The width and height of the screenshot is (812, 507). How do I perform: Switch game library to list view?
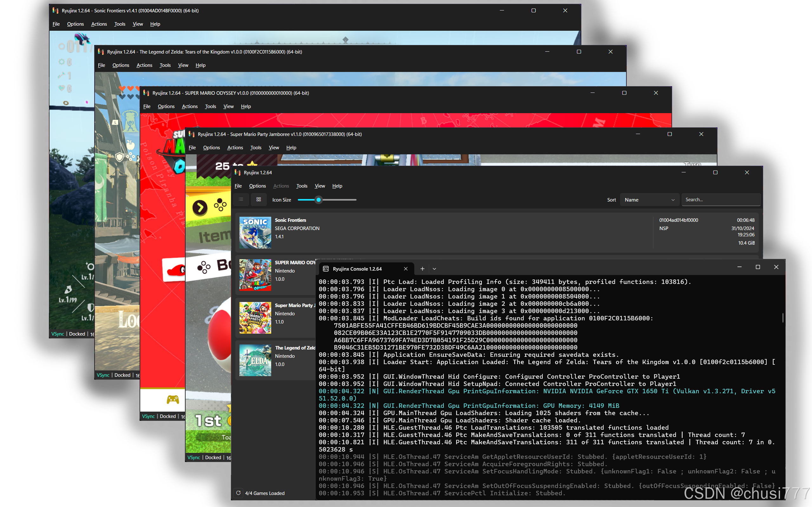click(x=241, y=200)
